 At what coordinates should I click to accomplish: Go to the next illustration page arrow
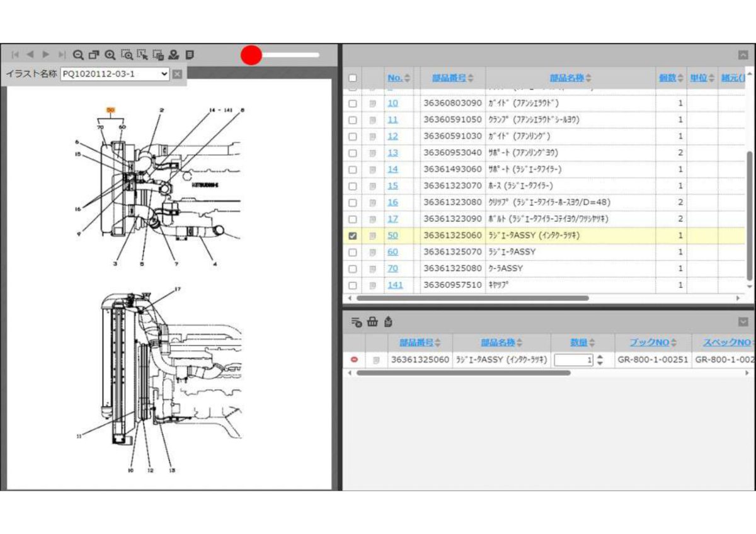(x=46, y=55)
